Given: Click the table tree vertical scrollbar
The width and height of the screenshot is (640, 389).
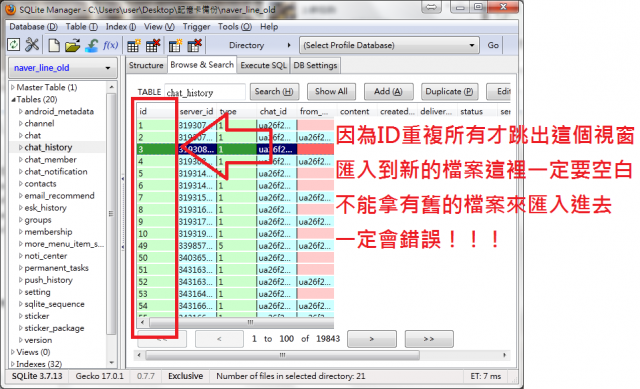Looking at the screenshot, I should click(x=111, y=213).
